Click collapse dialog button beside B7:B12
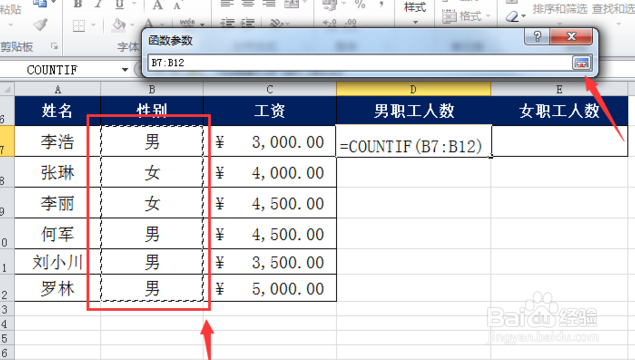635x360 pixels. pyautogui.click(x=581, y=63)
